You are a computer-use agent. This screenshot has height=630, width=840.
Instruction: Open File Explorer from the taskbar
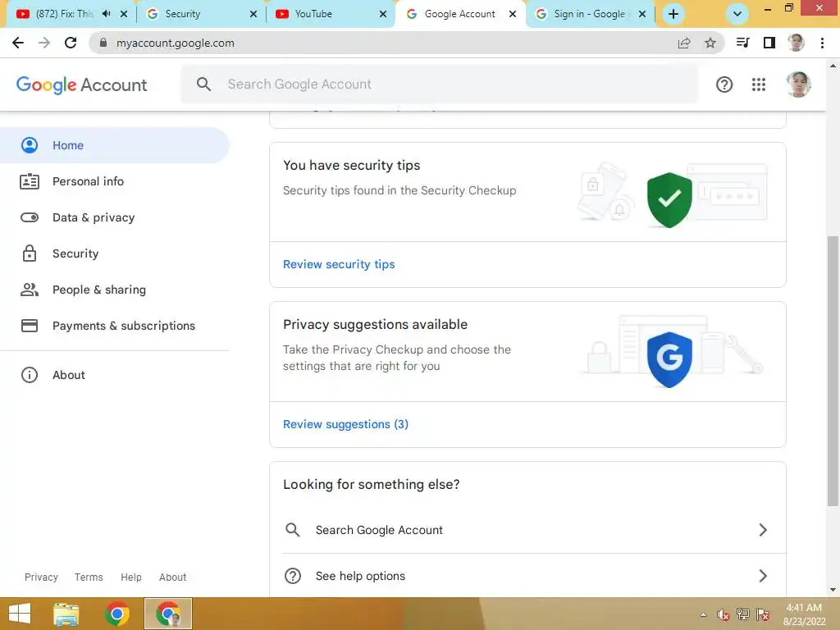(66, 614)
